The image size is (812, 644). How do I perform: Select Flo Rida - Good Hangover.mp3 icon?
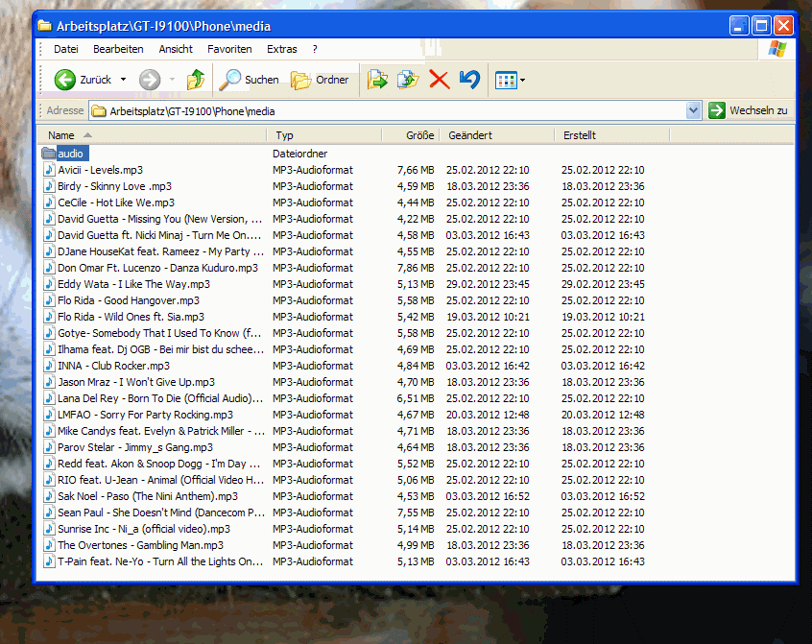click(x=49, y=300)
